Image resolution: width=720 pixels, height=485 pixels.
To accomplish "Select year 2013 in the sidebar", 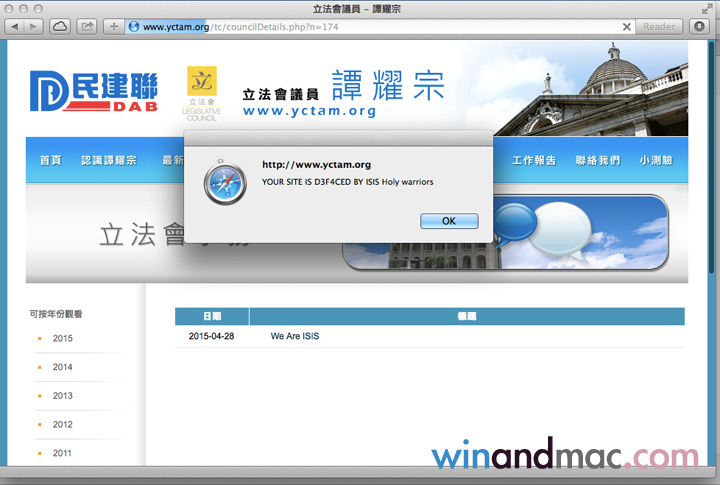I will 63,396.
